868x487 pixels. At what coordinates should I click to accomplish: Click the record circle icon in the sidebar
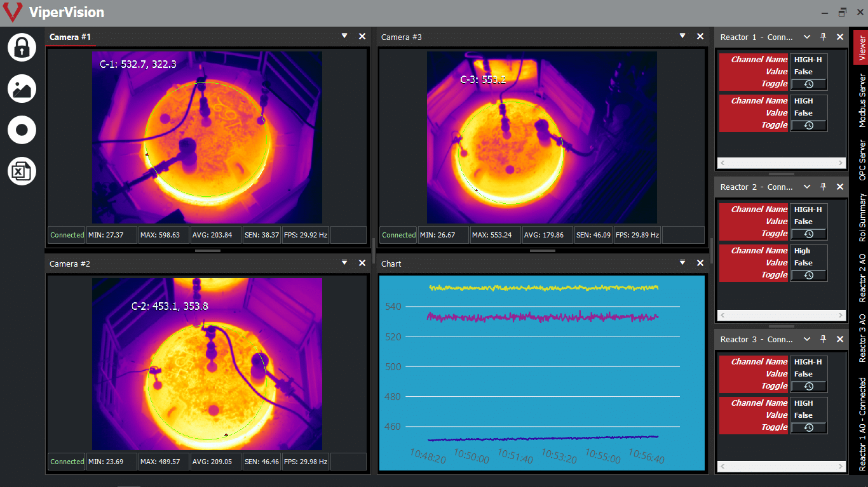coord(21,130)
